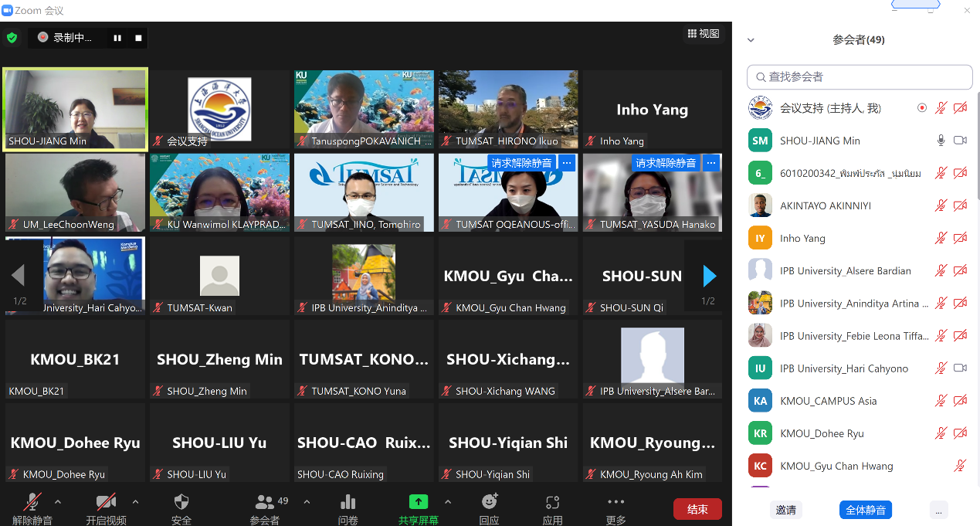Open the 安全 security icon
This screenshot has width=980, height=526.
(x=181, y=503)
